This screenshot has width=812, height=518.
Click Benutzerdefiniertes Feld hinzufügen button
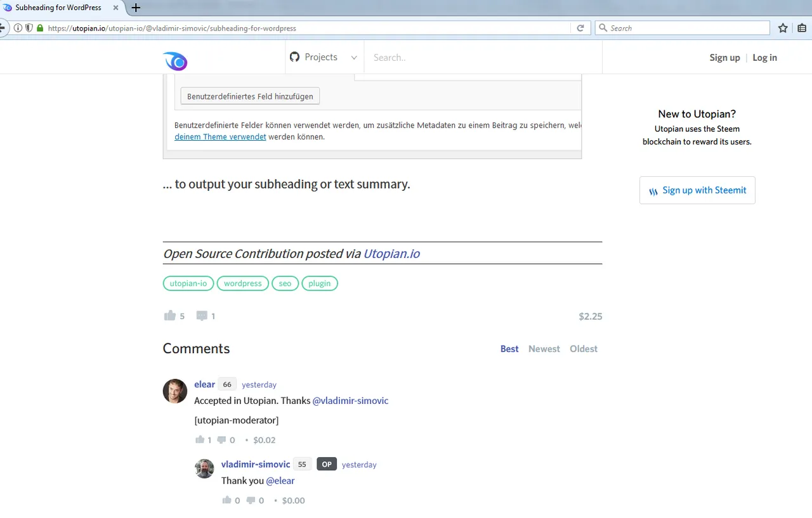click(250, 96)
